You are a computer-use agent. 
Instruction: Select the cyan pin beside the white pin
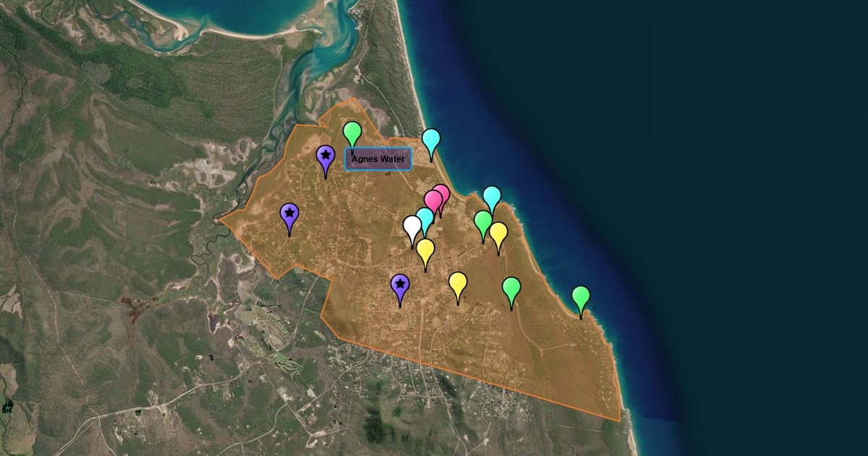pyautogui.click(x=425, y=217)
